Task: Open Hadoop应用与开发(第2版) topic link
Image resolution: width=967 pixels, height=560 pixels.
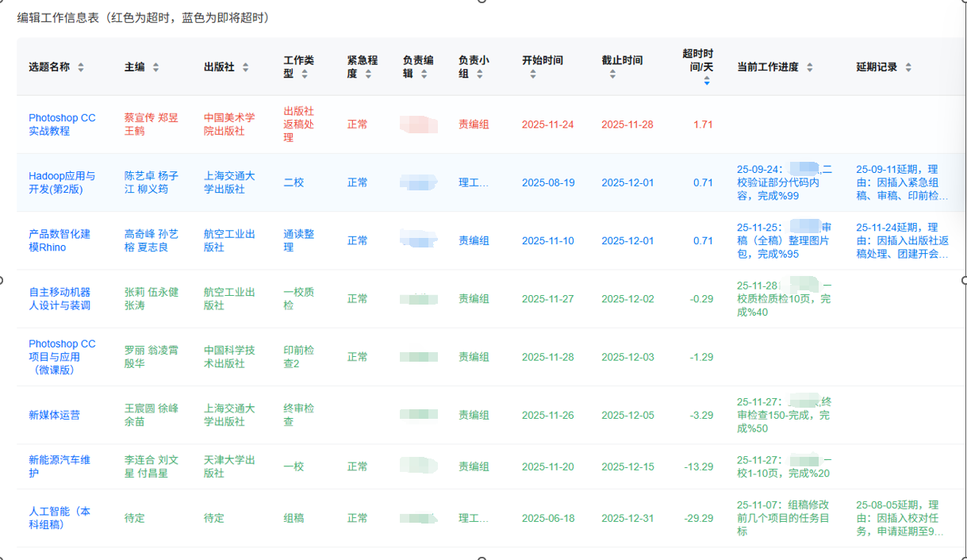Action: pos(62,182)
